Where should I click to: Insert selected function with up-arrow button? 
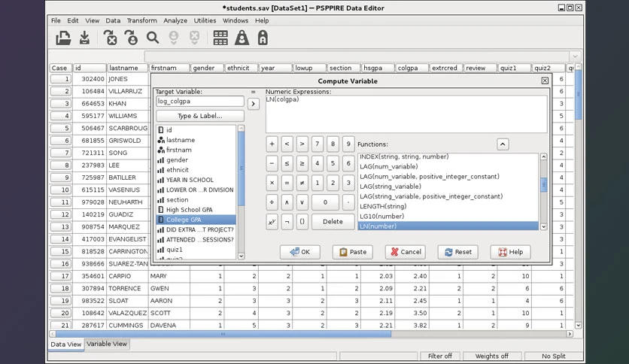503,144
